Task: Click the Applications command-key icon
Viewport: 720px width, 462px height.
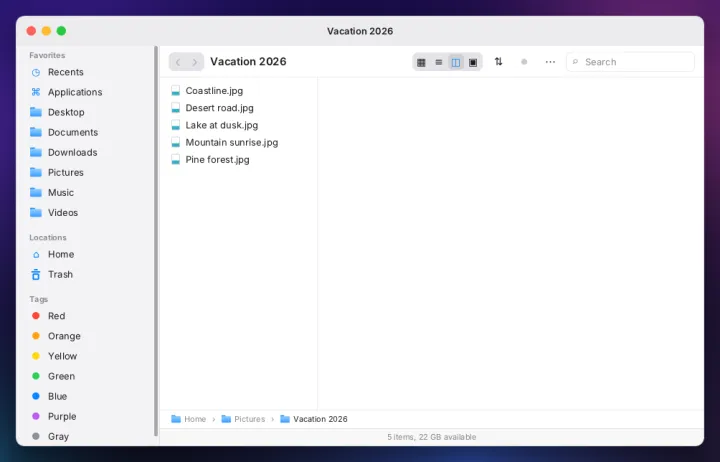Action: (x=36, y=92)
